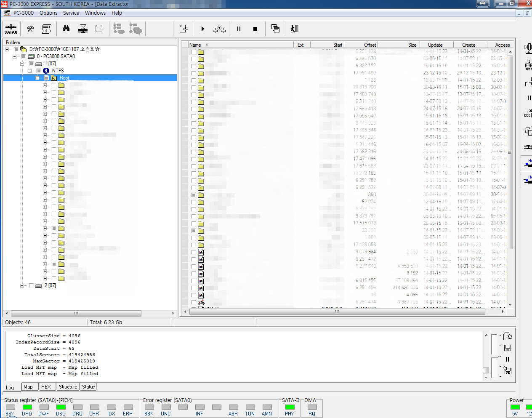Screen dimensions: 532x418
Task: Switch to the Status tab
Action: click(88, 387)
